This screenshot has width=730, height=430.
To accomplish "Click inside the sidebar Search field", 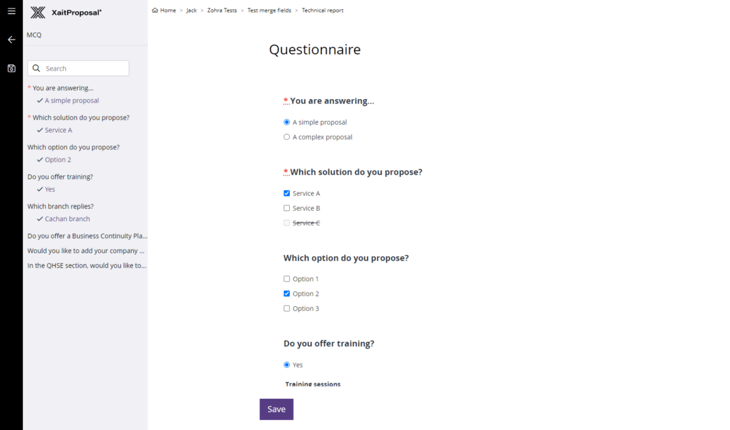I will point(78,68).
